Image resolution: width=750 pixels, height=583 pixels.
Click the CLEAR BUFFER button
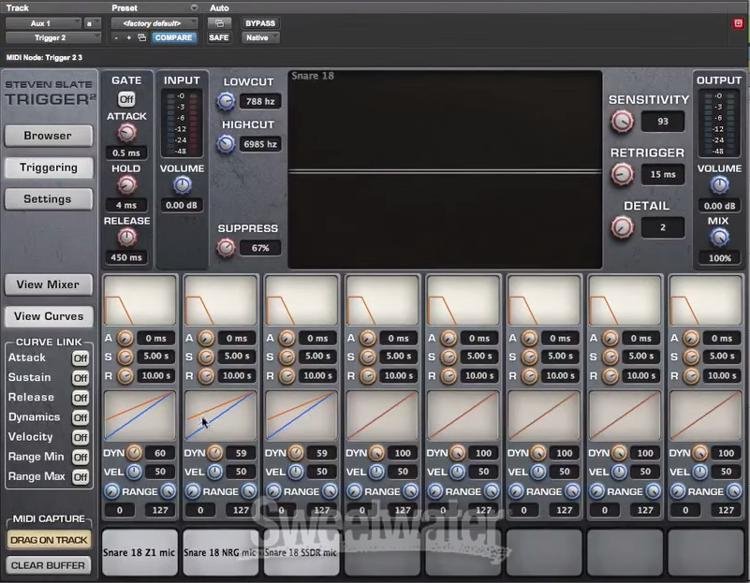48,565
